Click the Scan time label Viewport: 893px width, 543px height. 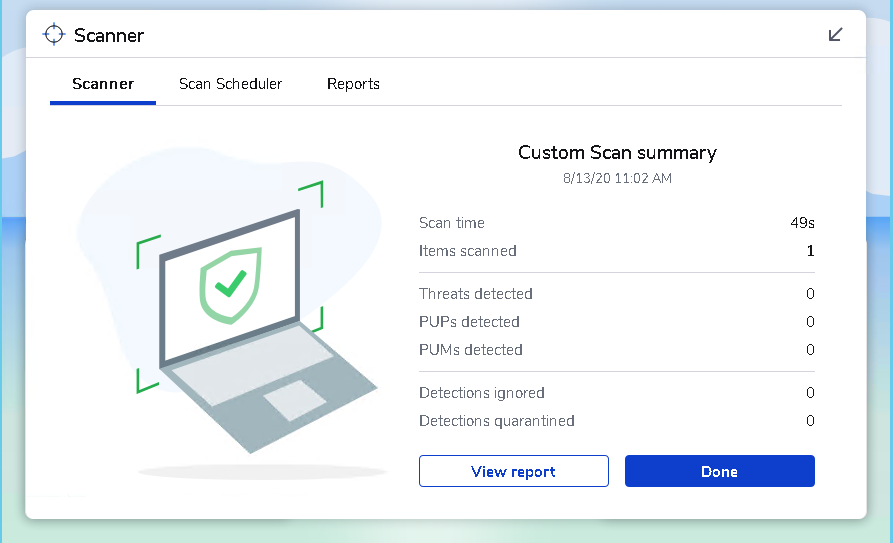pyautogui.click(x=452, y=223)
